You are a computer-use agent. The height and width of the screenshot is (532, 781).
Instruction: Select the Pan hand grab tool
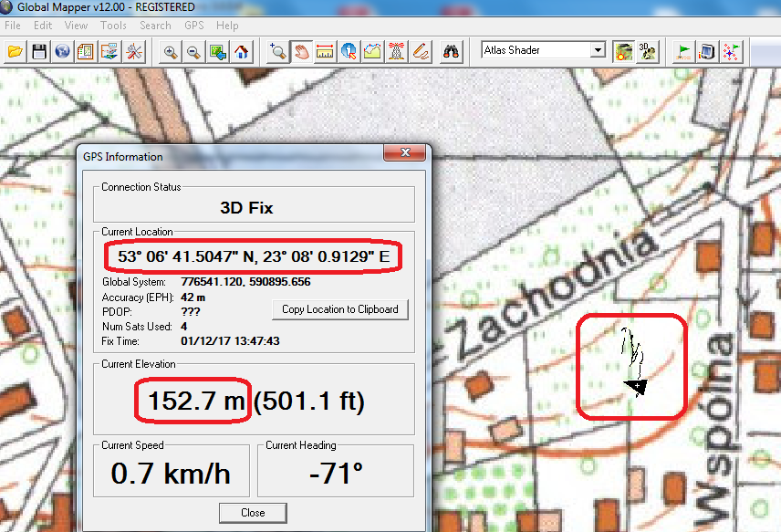pos(301,51)
